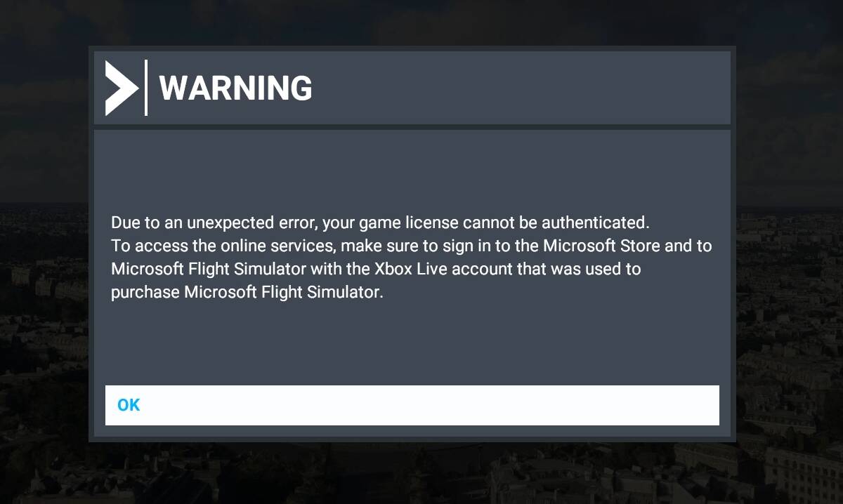Click the dialog header bar right of WARNING
843x504 pixels.
coord(520,88)
